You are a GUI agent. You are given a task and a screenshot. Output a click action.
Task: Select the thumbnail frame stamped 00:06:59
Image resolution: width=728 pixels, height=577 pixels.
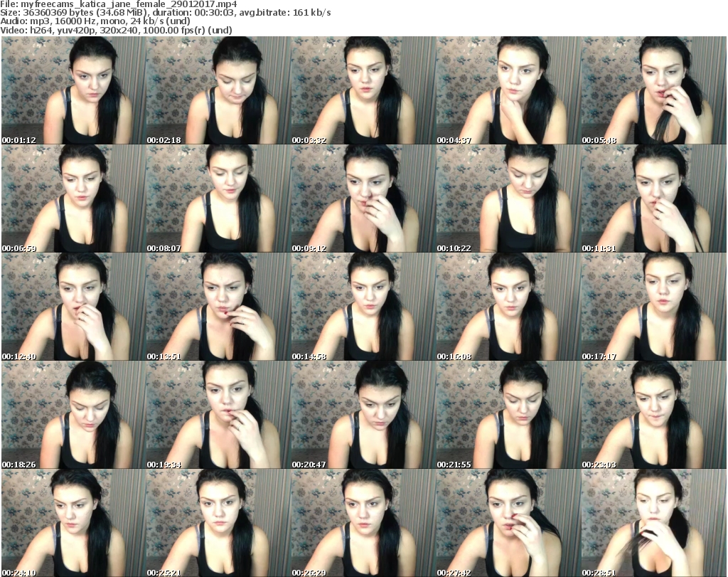pyautogui.click(x=73, y=198)
